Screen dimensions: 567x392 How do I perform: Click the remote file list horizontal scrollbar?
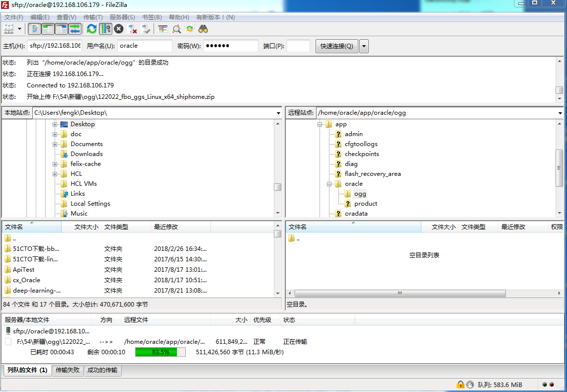coord(401,293)
